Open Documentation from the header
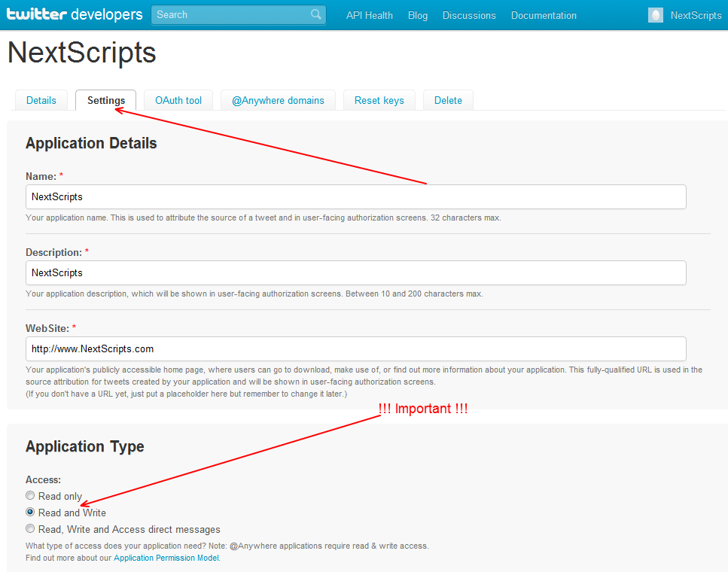Image resolution: width=728 pixels, height=572 pixels. pyautogui.click(x=544, y=15)
